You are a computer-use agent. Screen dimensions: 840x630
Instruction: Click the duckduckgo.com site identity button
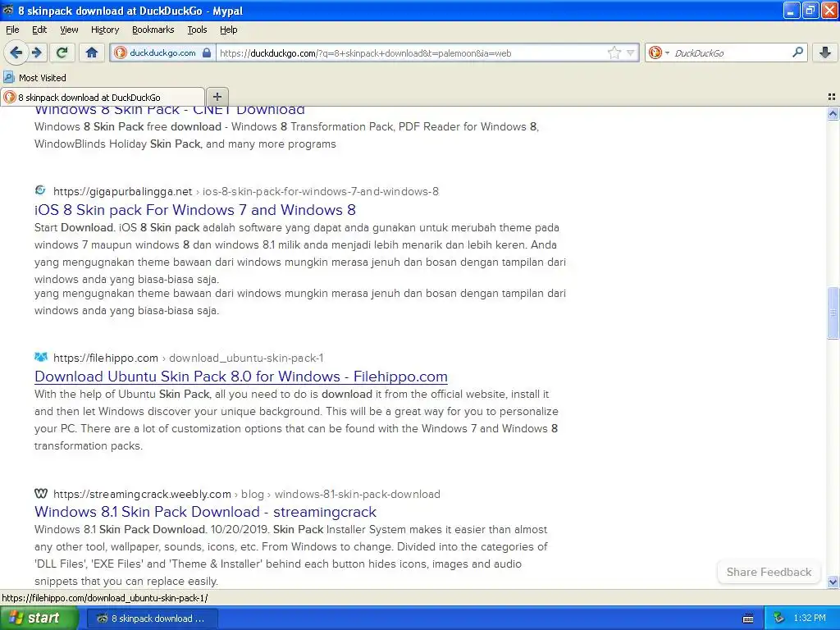click(x=162, y=52)
